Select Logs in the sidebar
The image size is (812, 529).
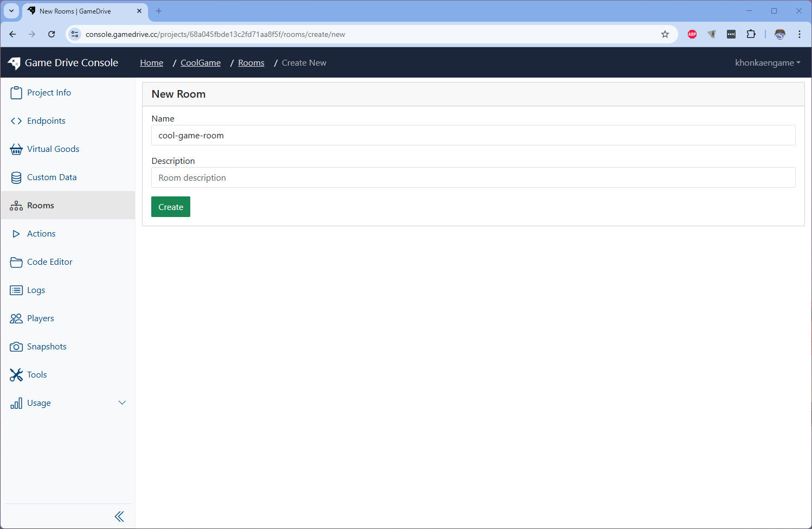(x=36, y=290)
